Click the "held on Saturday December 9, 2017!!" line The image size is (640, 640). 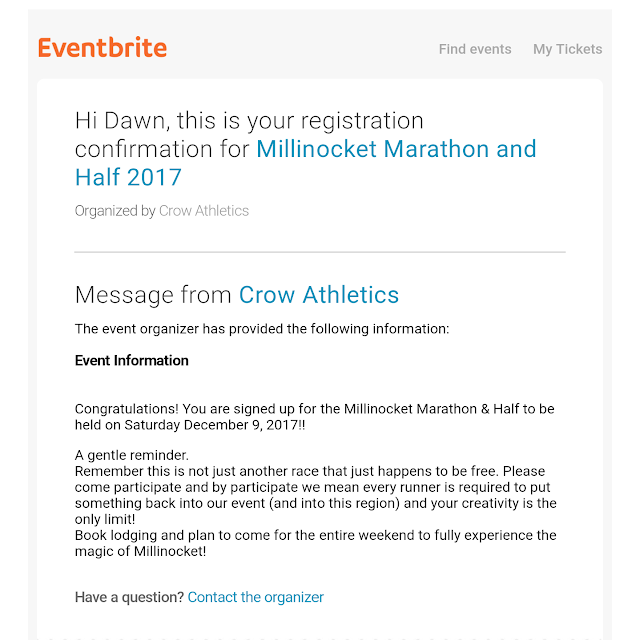pos(190,425)
